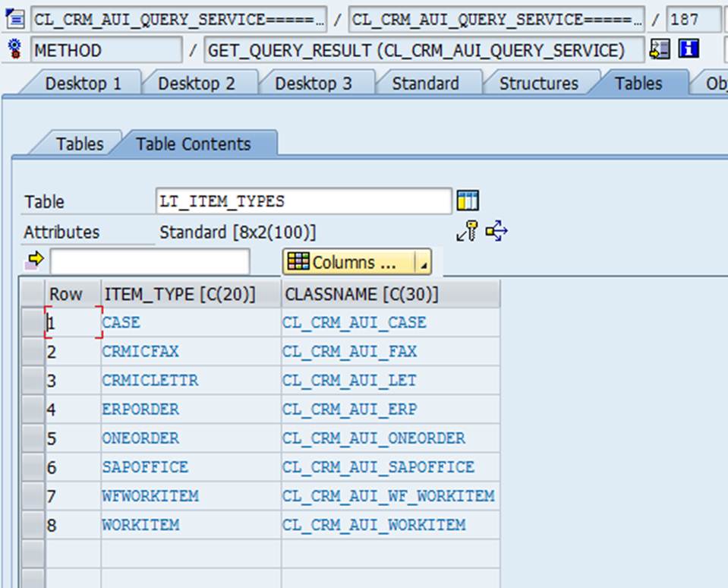
Task: Switch to the Structures tab
Action: (538, 84)
